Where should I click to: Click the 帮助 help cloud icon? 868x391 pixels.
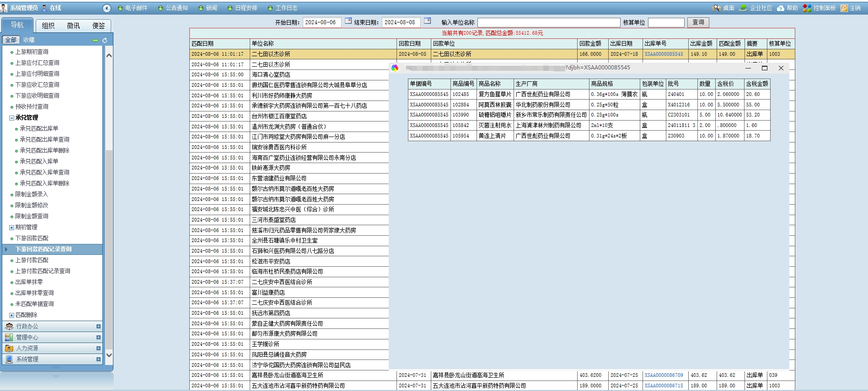point(781,8)
